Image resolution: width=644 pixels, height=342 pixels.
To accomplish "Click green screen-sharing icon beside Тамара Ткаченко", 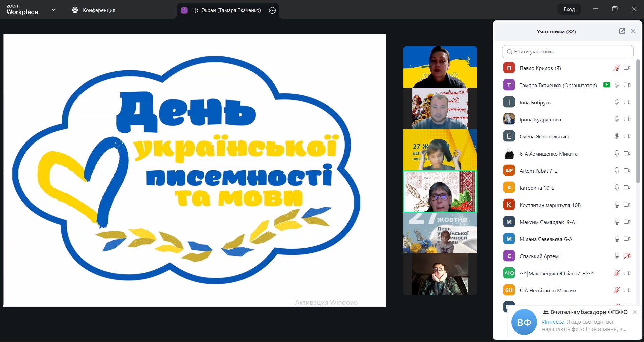I will [606, 85].
